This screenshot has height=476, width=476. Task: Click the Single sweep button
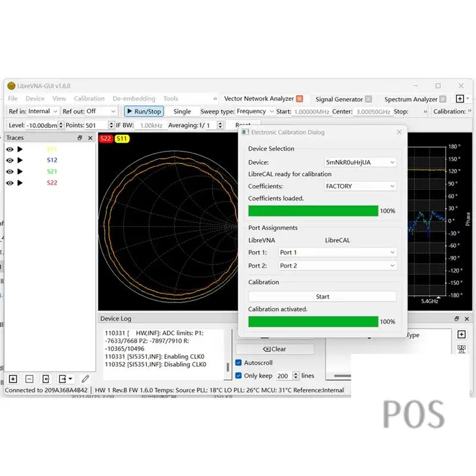click(x=182, y=111)
